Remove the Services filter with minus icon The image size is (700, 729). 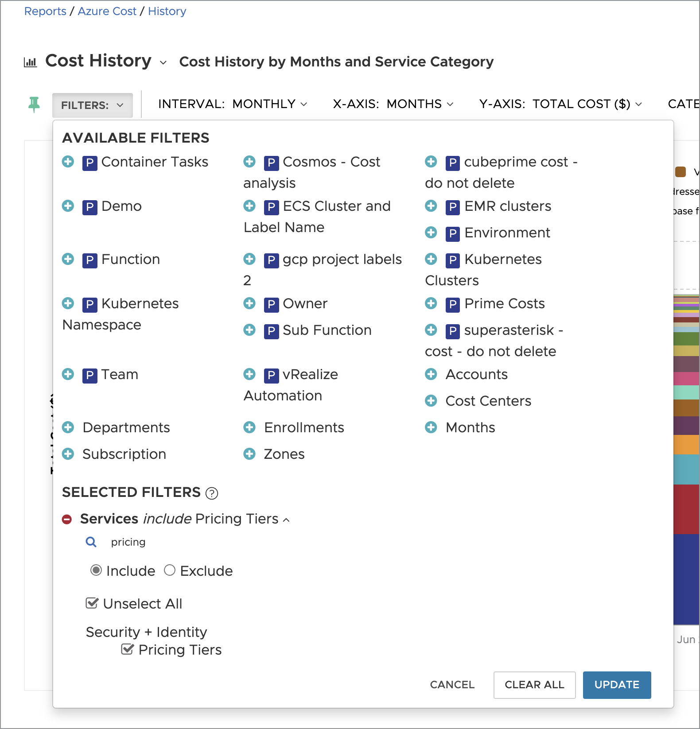point(67,519)
